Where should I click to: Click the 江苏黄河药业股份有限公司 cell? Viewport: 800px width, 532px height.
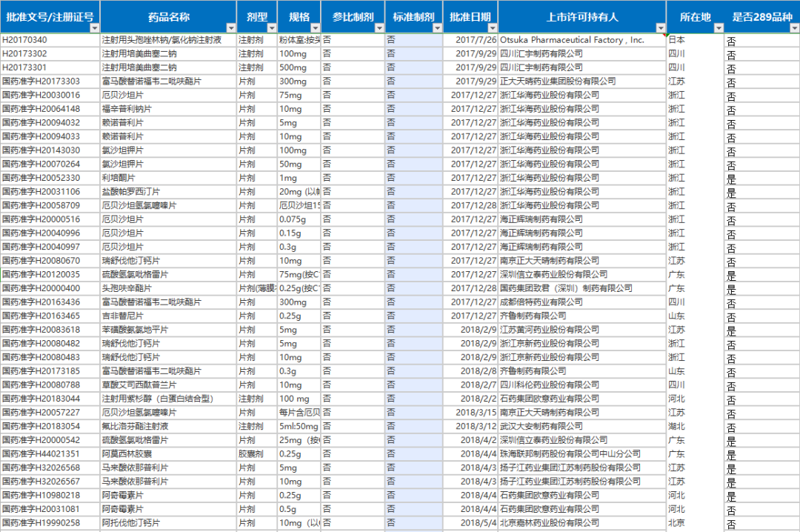click(x=582, y=330)
